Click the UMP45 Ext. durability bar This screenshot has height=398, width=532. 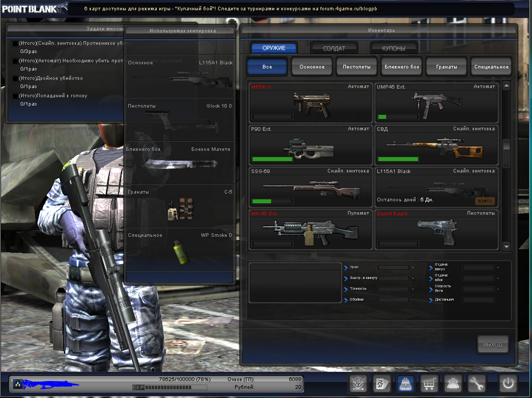pyautogui.click(x=398, y=117)
